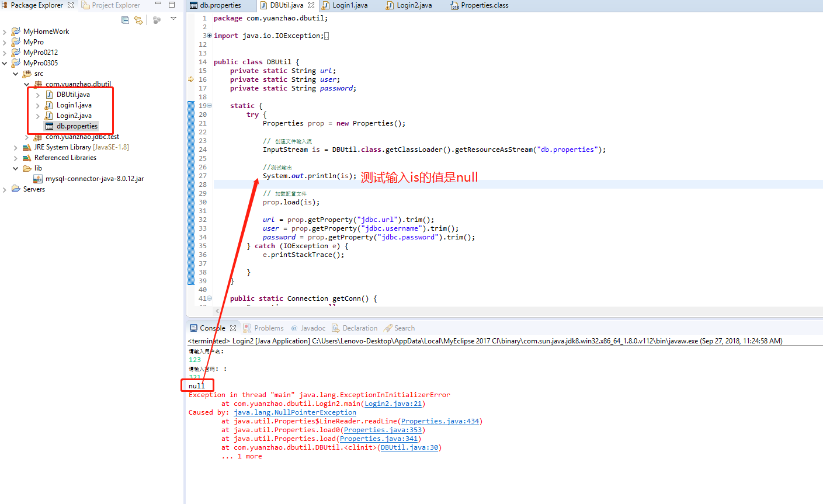Select MyHomeWork project icon
Image resolution: width=823 pixels, height=504 pixels.
tap(16, 32)
